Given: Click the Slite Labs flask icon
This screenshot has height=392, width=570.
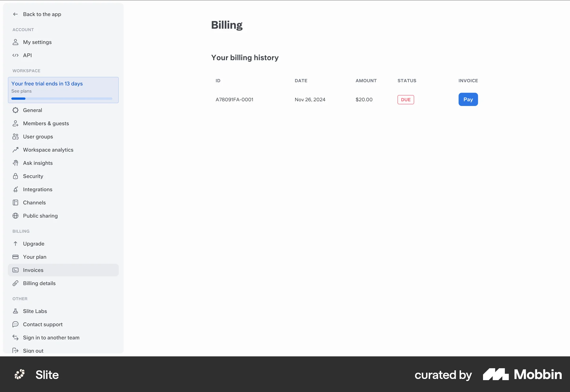Looking at the screenshot, I should click(x=15, y=311).
